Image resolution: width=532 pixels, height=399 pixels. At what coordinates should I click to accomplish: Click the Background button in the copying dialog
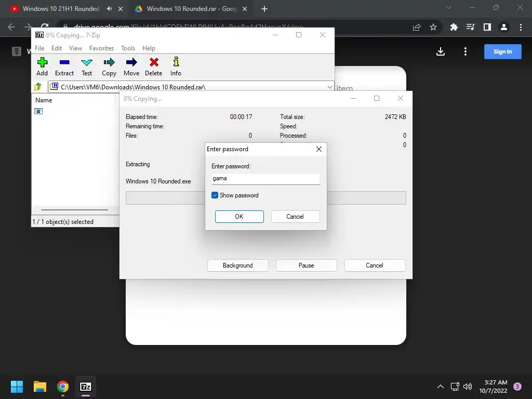(237, 265)
